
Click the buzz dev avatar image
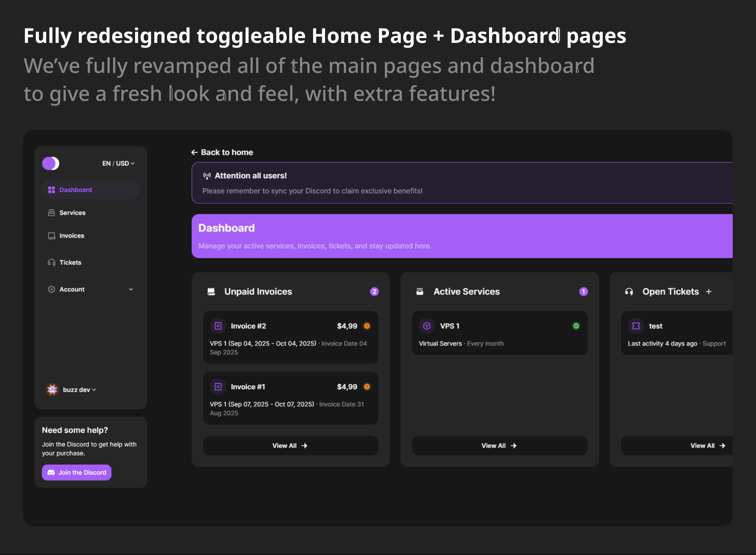[x=52, y=390]
